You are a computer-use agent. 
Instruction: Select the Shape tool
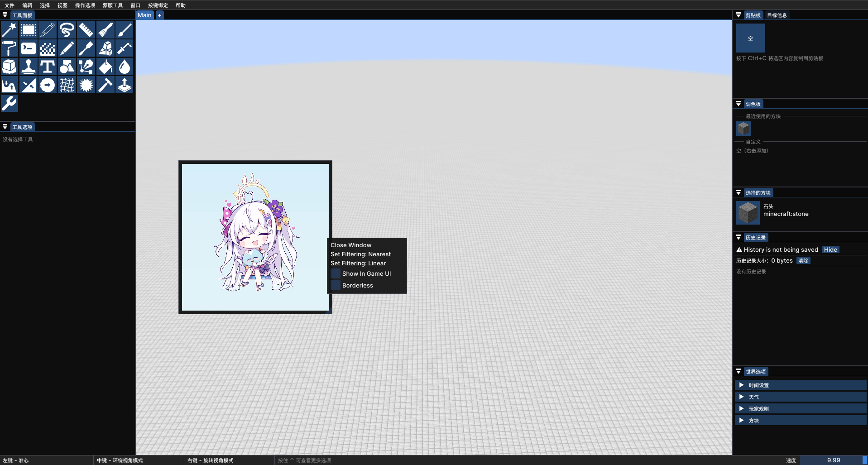click(67, 67)
